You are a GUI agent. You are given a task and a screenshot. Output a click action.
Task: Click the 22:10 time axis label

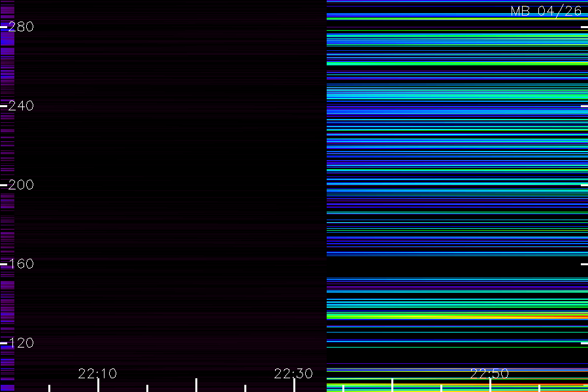pyautogui.click(x=97, y=374)
